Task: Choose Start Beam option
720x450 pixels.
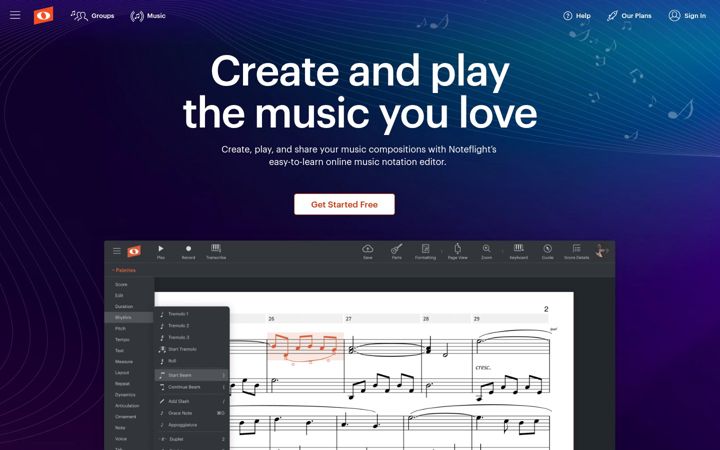Action: 191,375
